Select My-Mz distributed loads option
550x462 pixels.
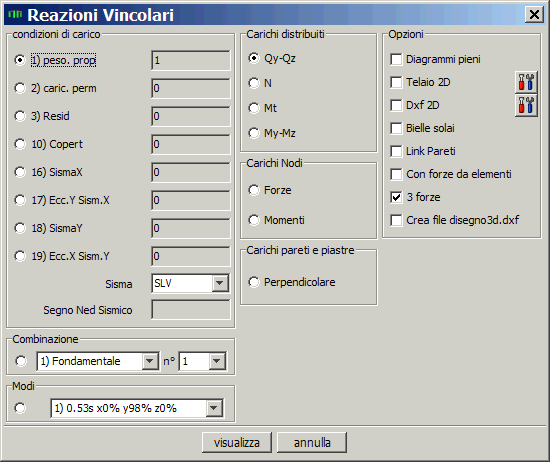[x=254, y=133]
